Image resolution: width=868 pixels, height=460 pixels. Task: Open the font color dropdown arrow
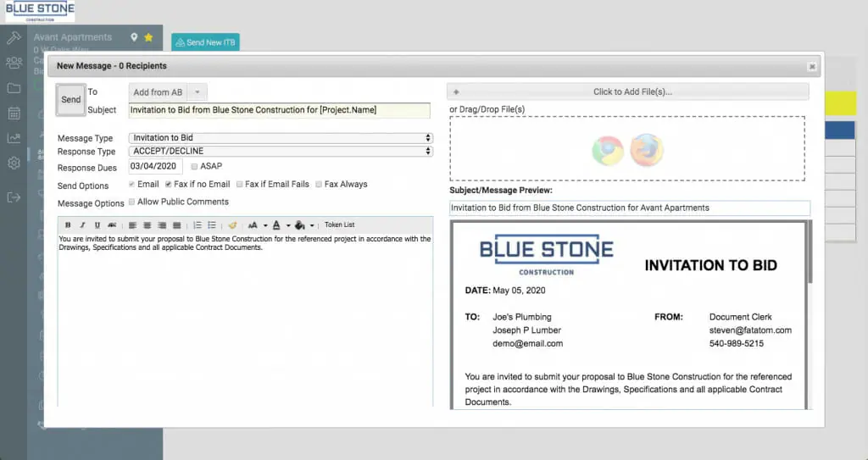point(288,225)
